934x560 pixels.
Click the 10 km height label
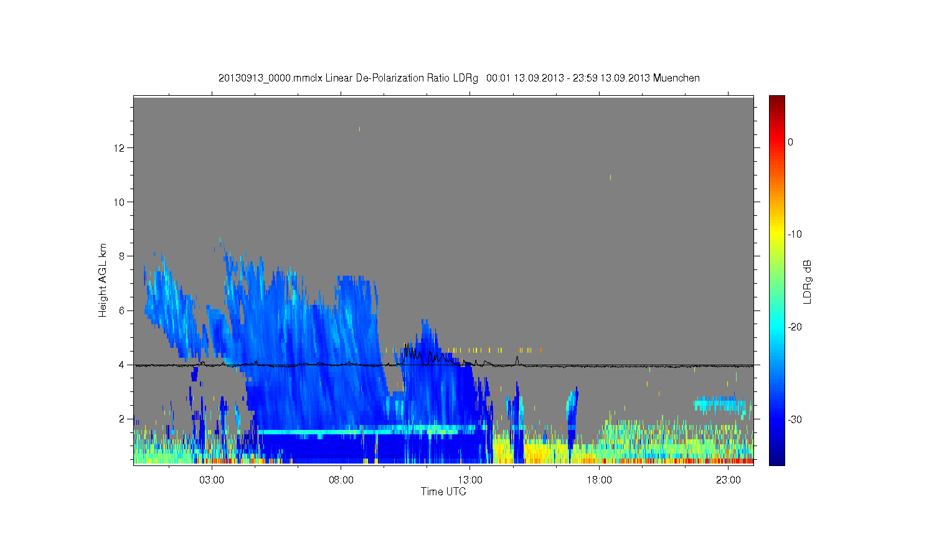pos(120,202)
